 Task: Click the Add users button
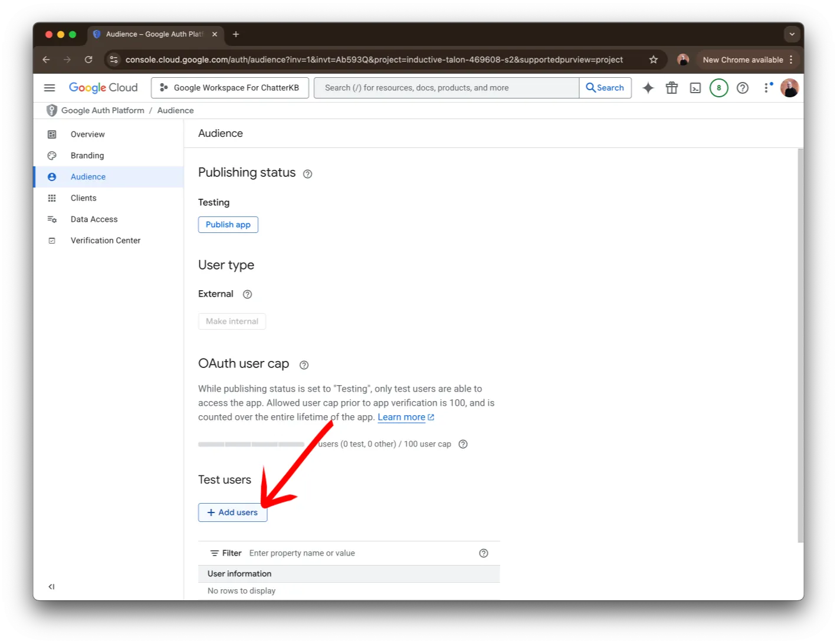(x=232, y=512)
